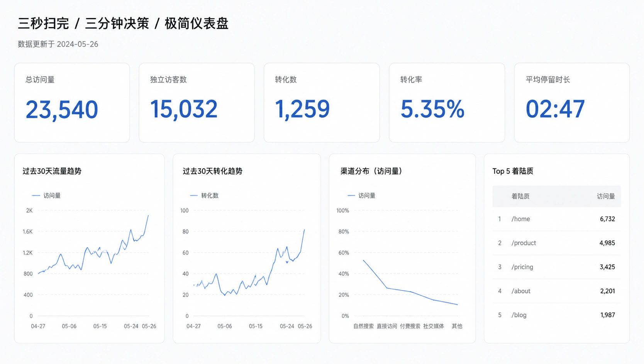The image size is (644, 364).
Task: Click the 转化率 value 5.35%
Action: (432, 109)
